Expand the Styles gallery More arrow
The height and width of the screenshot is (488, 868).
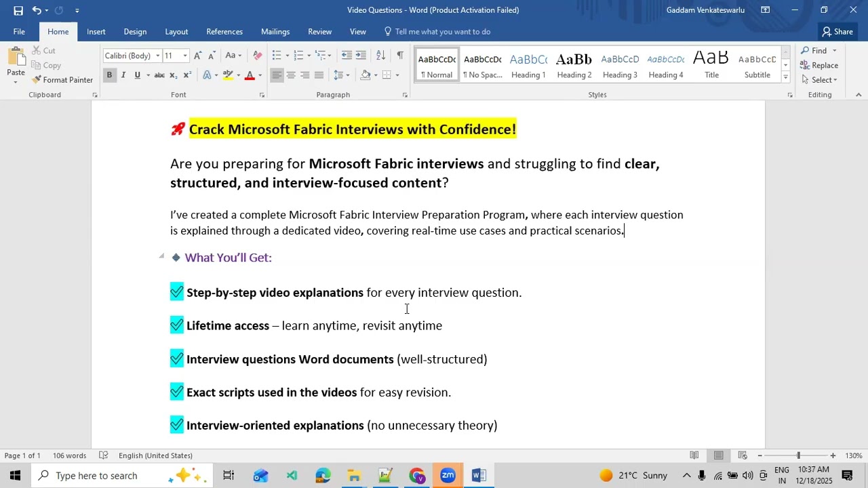coord(785,77)
